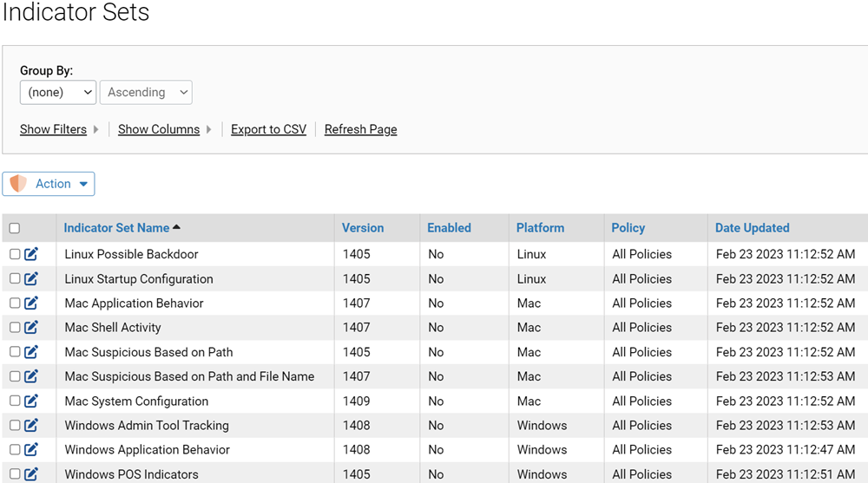
Task: Toggle the select-all checkbox in table header
Action: pyautogui.click(x=15, y=228)
